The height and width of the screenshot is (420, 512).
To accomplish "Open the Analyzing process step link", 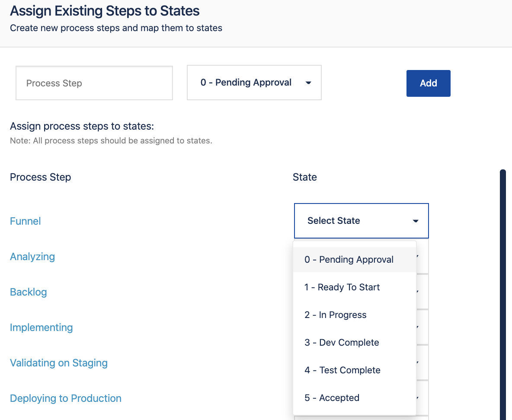I will click(32, 257).
